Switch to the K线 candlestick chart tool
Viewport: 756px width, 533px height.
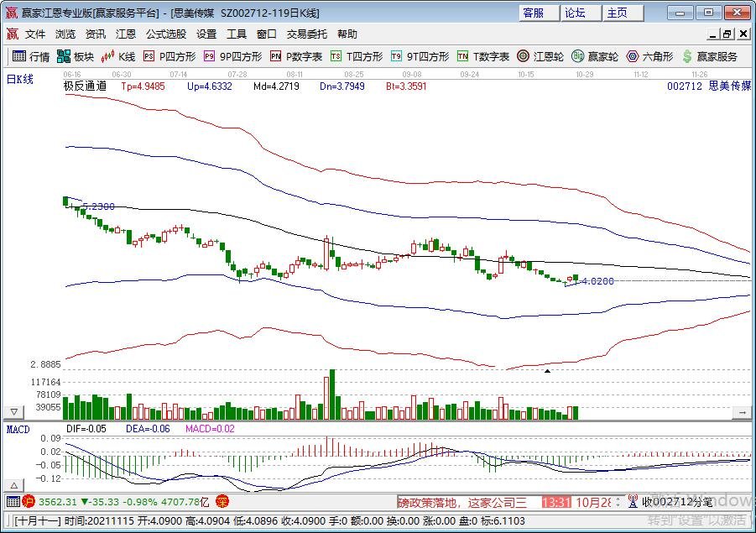(x=118, y=56)
